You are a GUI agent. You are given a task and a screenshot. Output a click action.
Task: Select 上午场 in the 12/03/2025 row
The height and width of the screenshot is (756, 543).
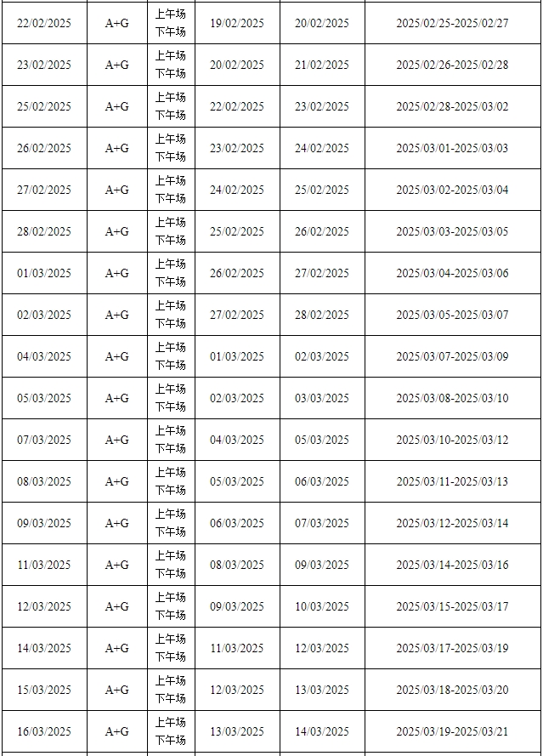[170, 597]
